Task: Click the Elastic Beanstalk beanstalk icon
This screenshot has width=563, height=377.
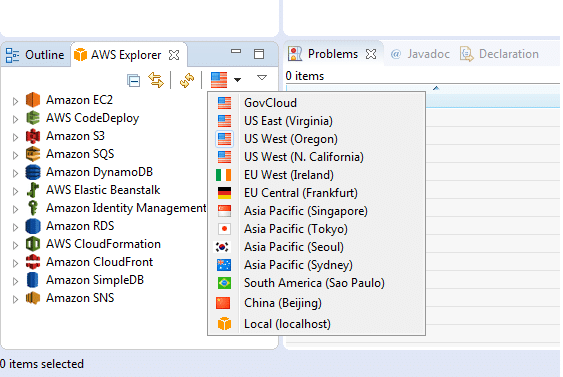Action: click(33, 190)
